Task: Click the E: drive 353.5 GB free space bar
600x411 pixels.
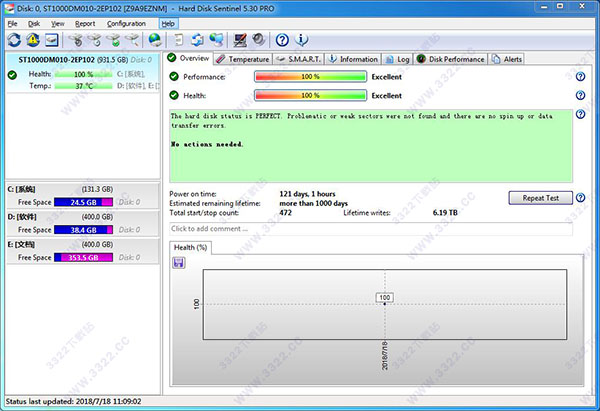Action: pos(83,257)
